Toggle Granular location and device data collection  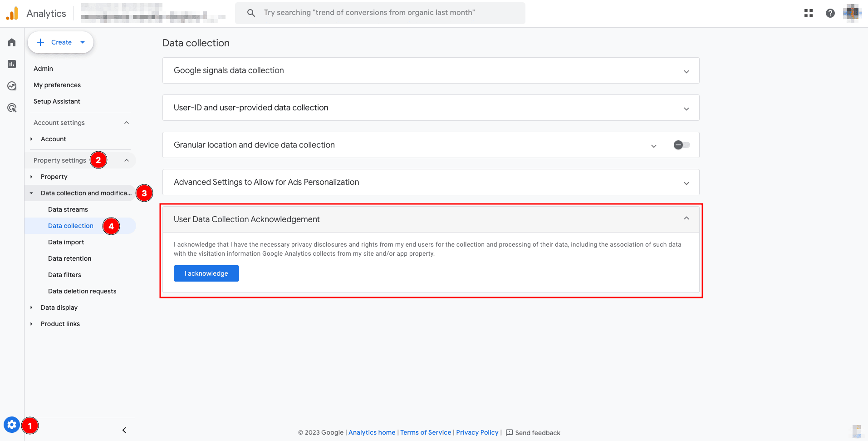(x=682, y=145)
